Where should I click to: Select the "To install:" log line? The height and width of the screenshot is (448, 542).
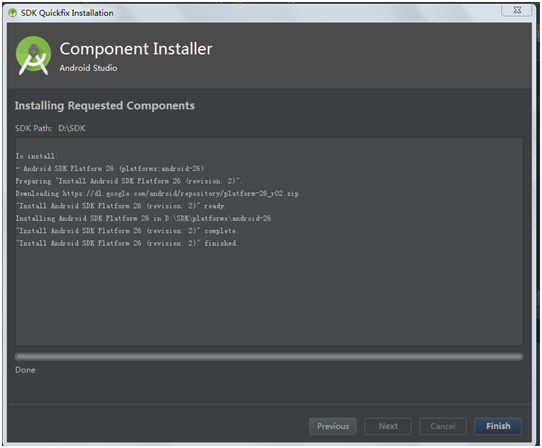[x=37, y=156]
